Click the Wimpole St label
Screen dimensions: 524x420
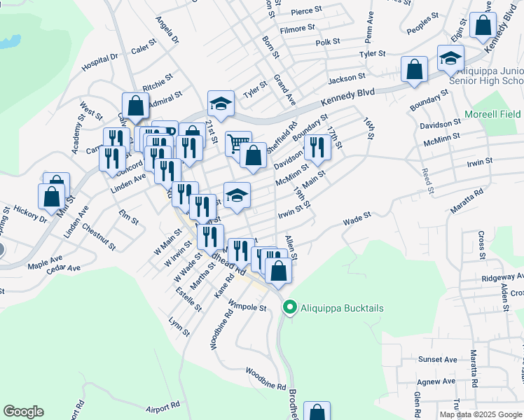pos(247,305)
